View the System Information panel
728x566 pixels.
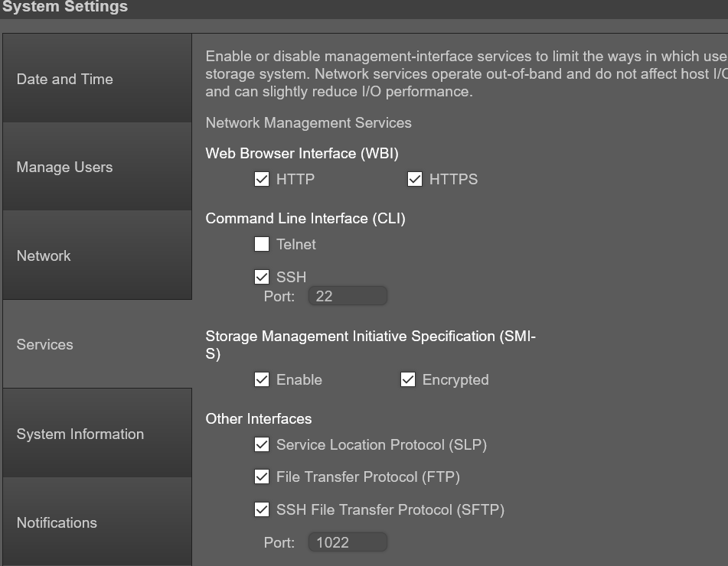tap(97, 433)
